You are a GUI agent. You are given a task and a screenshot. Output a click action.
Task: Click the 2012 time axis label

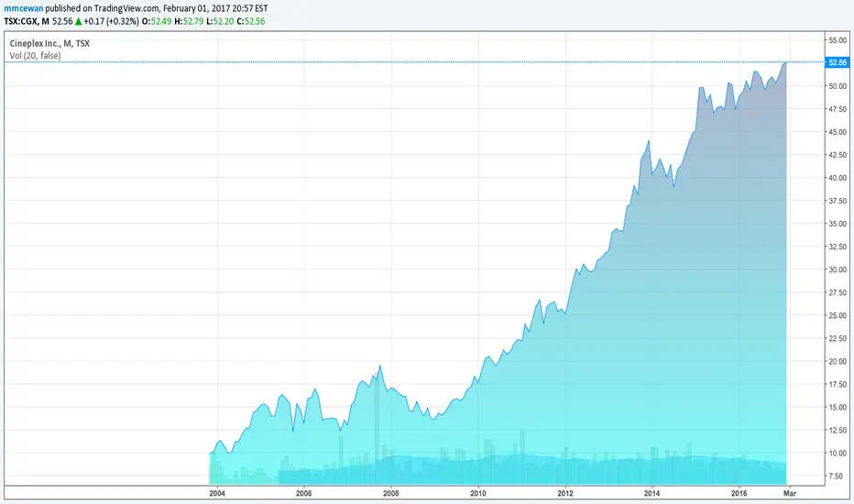coord(565,493)
